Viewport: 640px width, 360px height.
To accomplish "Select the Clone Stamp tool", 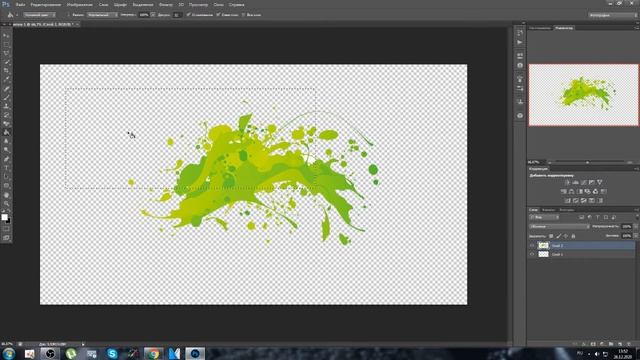I will coord(6,106).
